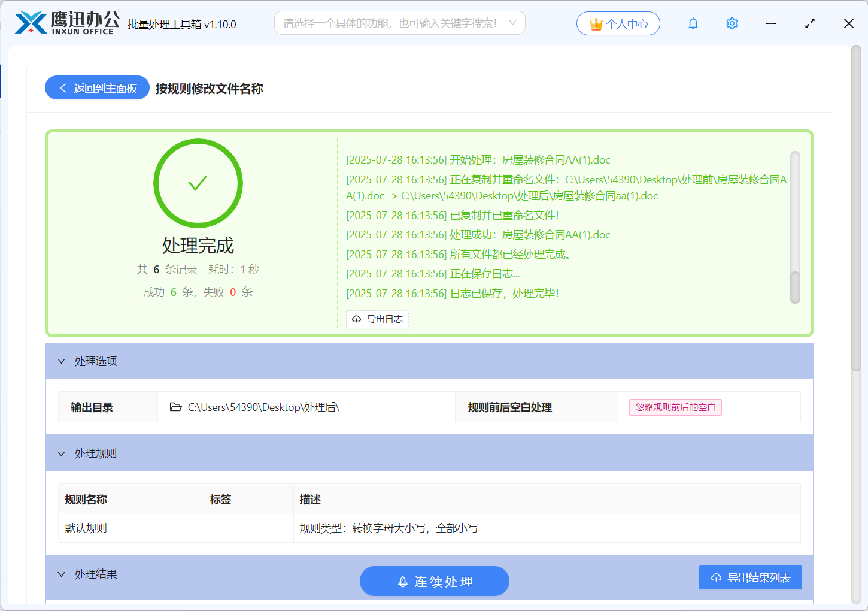Click the 规则前后空白处理 label

pos(510,407)
